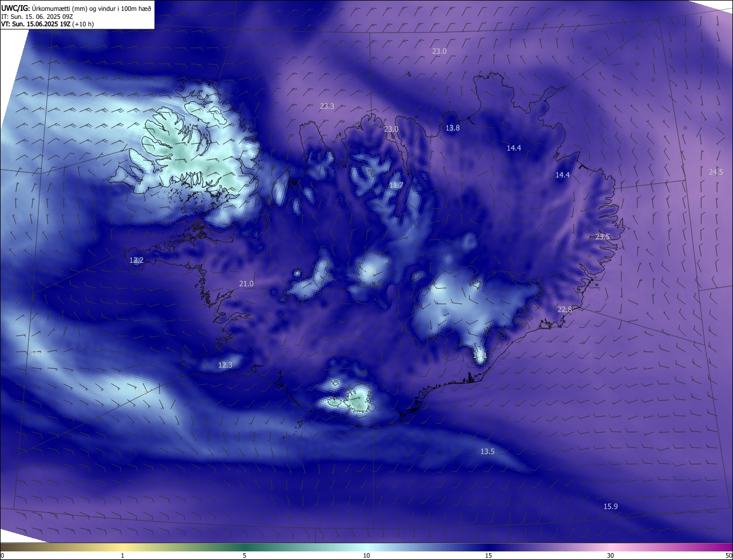Click the colour scale tick label 0
733x560 pixels.
(x=2, y=555)
